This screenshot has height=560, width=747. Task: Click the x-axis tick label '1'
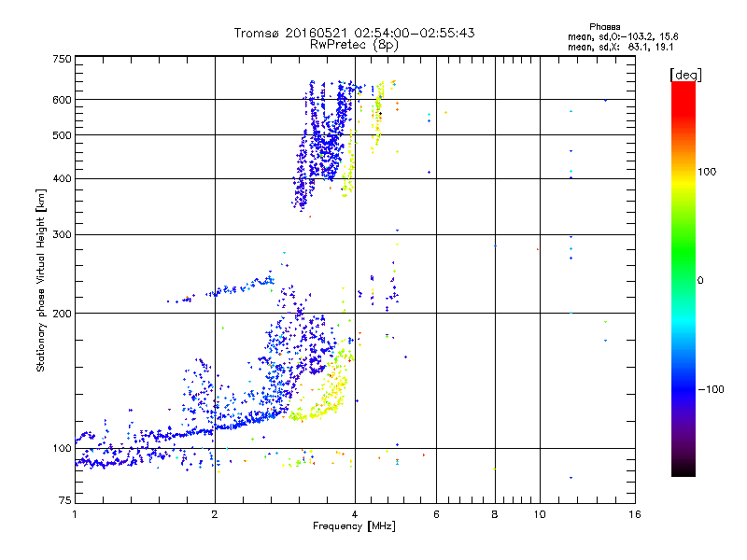(x=75, y=514)
